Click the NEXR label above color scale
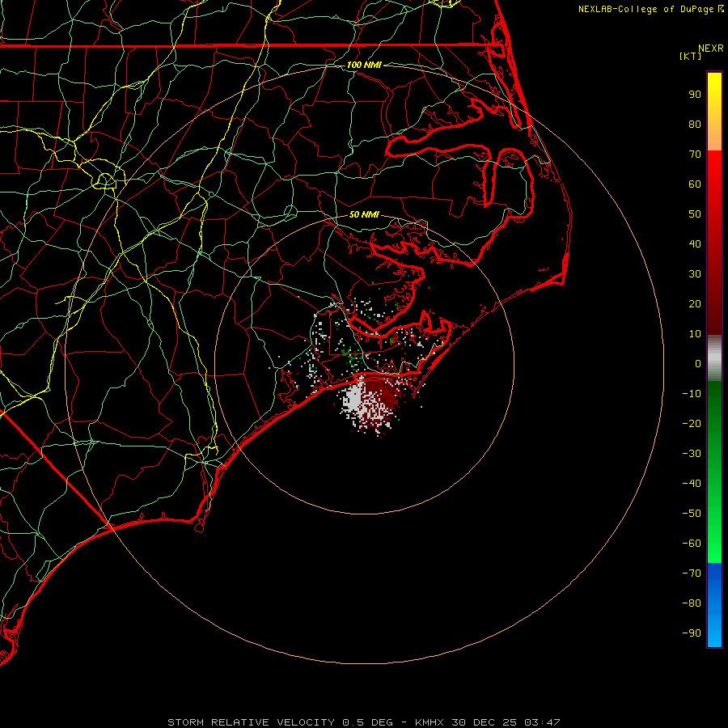 (710, 49)
